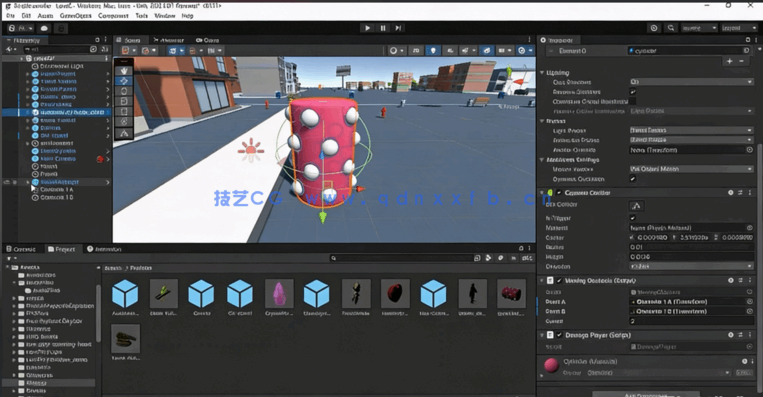
Task: Open the Gizmos menu in the Scene toolbar
Action: pyautogui.click(x=524, y=51)
